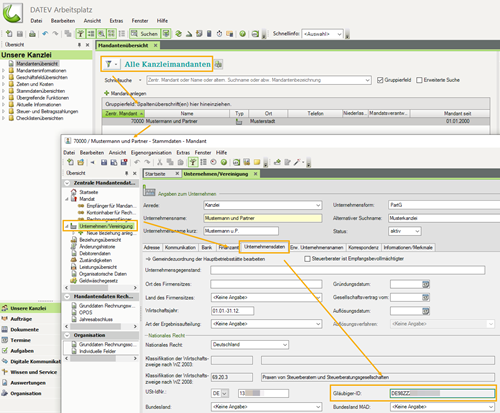
Task: Click the Gläubiger-ID input field
Action: point(442,393)
